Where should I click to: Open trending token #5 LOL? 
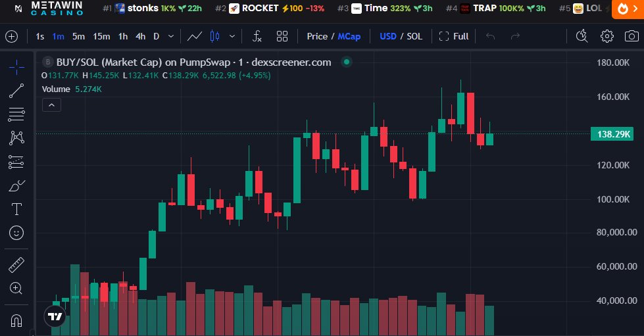580,8
